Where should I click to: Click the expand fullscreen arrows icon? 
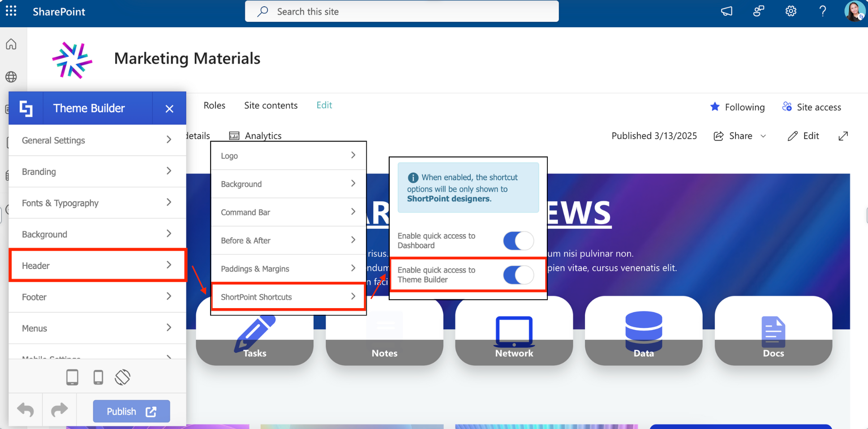tap(843, 136)
